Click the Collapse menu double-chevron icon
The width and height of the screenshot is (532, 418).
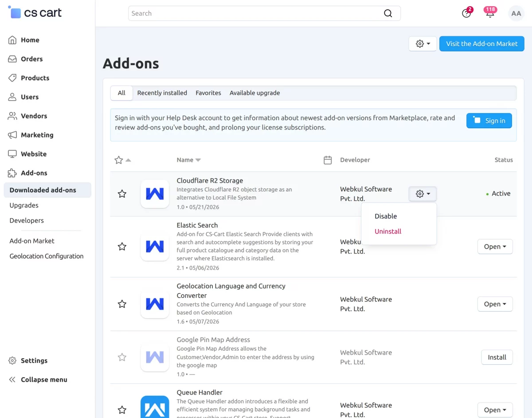(12, 380)
